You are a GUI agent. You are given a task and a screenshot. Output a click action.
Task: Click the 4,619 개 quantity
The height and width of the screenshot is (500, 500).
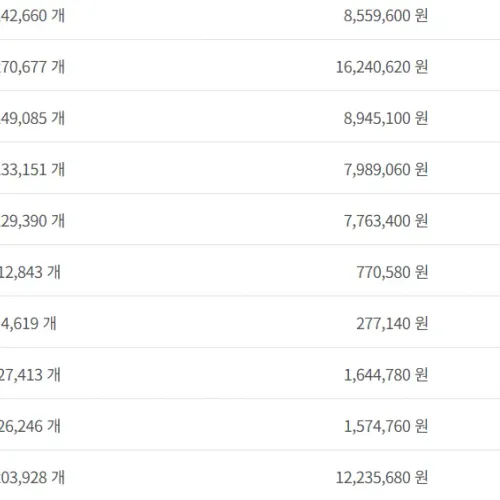29,324
